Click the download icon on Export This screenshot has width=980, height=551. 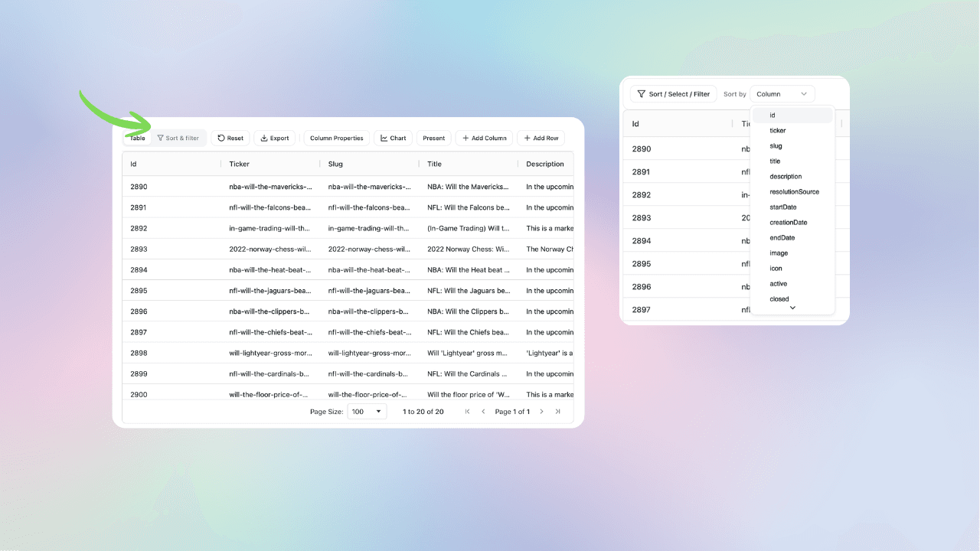click(263, 138)
